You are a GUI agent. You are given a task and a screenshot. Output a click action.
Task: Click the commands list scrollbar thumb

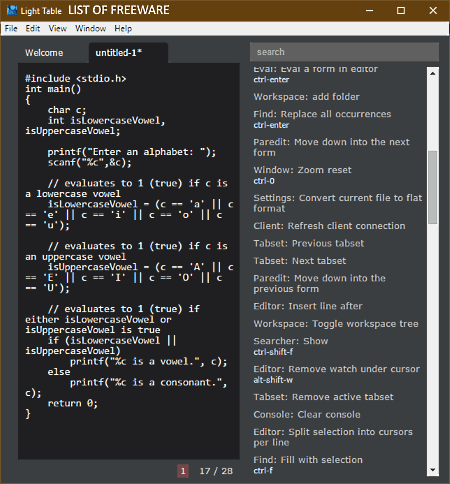[433, 187]
